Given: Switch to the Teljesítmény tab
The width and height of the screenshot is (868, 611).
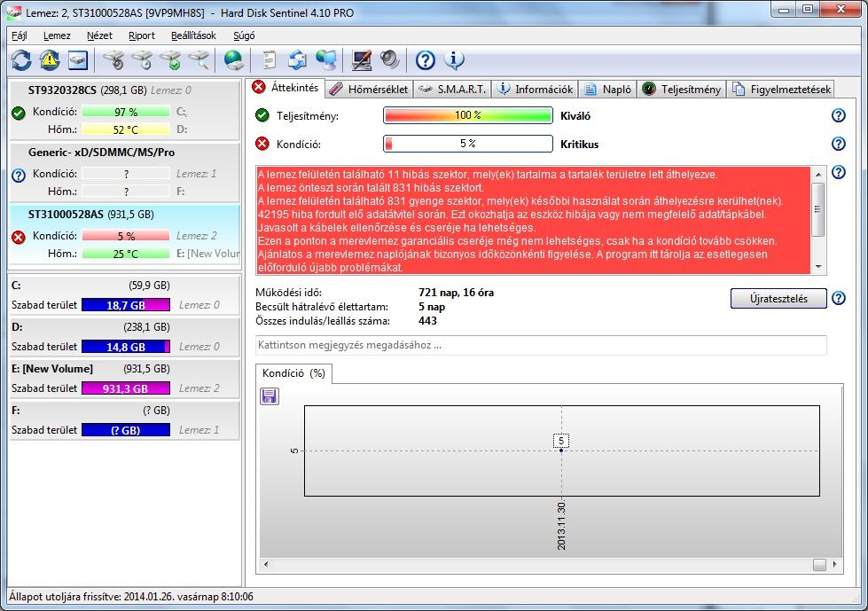Looking at the screenshot, I should coord(682,89).
